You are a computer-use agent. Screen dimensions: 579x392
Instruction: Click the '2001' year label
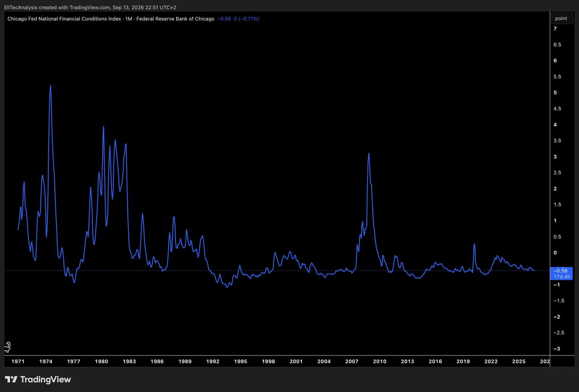pyautogui.click(x=296, y=361)
